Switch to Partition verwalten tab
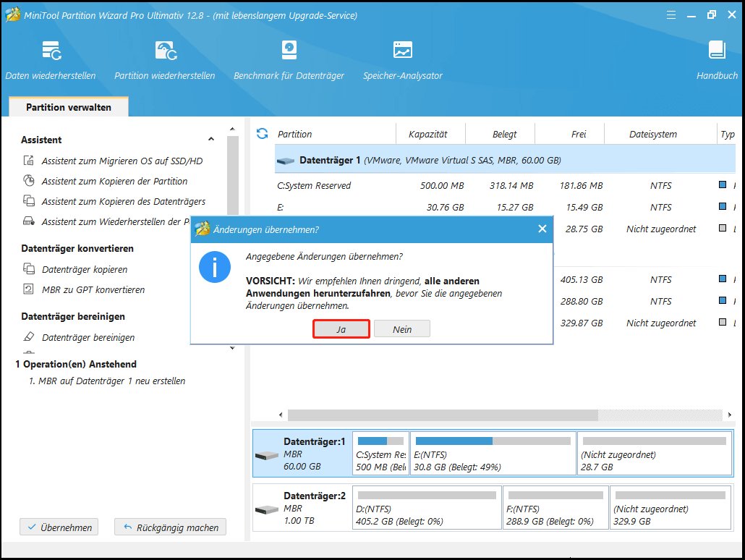Image resolution: width=745 pixels, height=560 pixels. [69, 107]
